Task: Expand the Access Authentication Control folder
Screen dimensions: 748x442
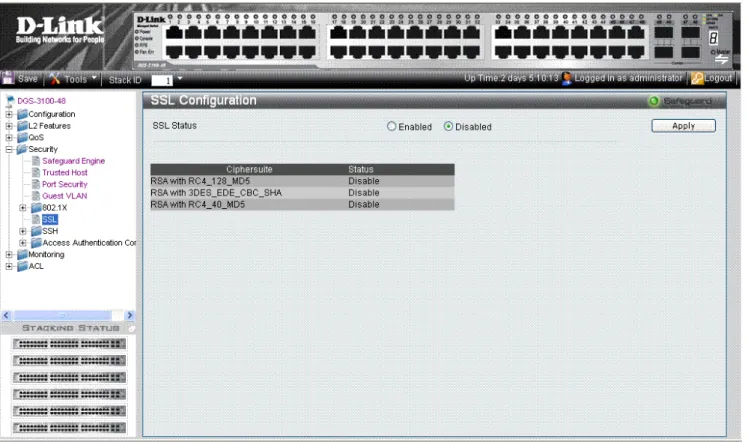Action: click(22, 243)
